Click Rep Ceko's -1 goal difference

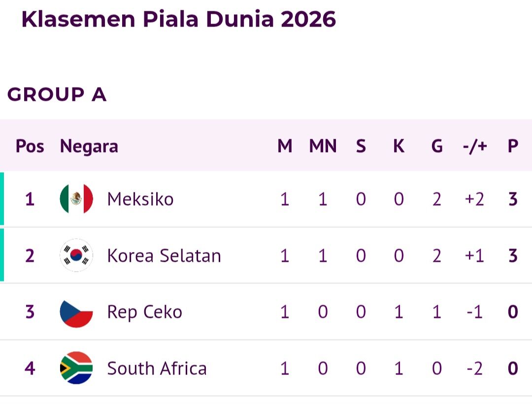pos(474,312)
